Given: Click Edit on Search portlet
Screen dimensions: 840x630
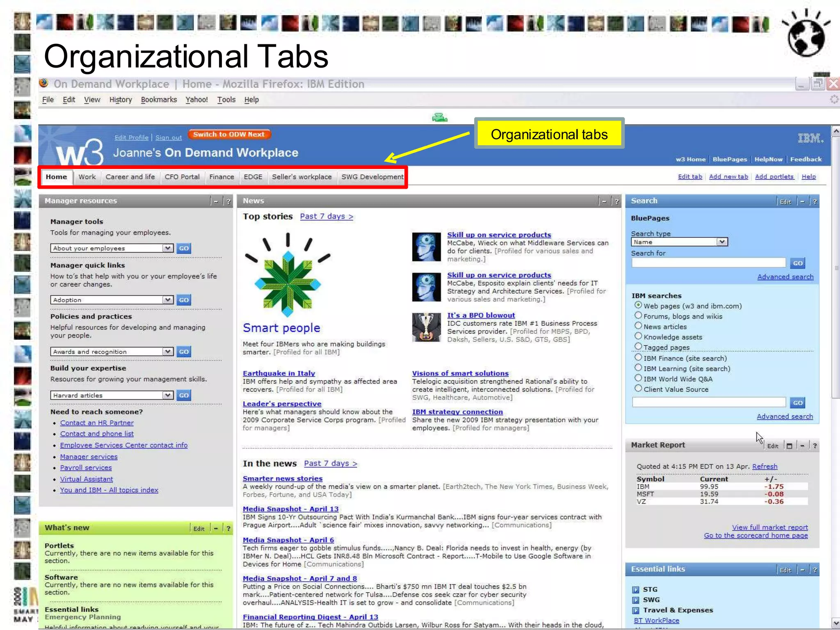Looking at the screenshot, I should click(x=785, y=201).
